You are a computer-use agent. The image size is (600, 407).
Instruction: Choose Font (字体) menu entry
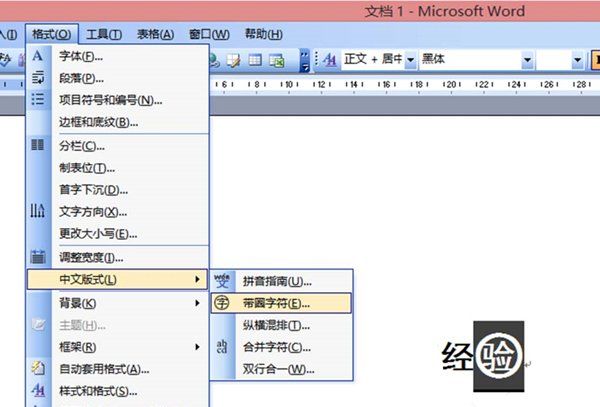coord(118,57)
